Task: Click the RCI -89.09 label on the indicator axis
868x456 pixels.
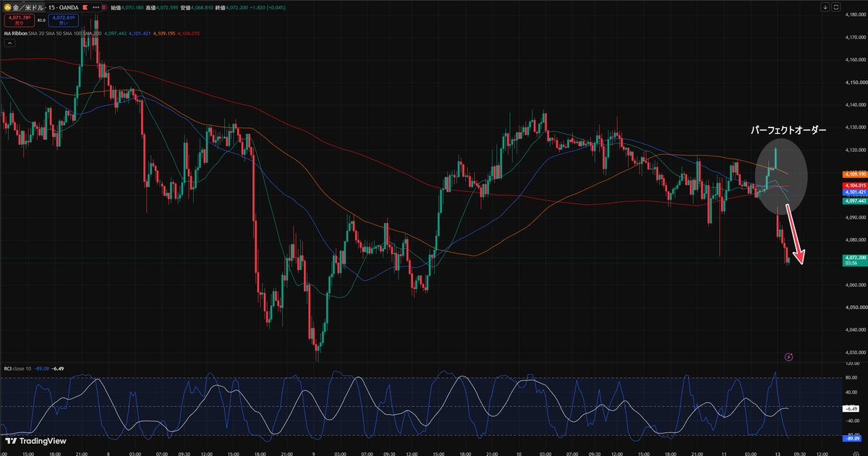Action: (854, 438)
